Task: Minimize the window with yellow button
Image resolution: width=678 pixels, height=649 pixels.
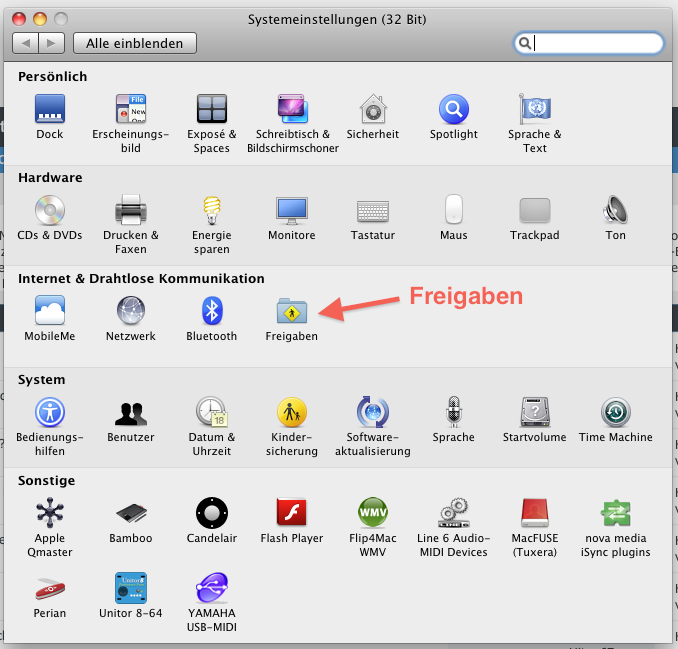Action: click(40, 19)
